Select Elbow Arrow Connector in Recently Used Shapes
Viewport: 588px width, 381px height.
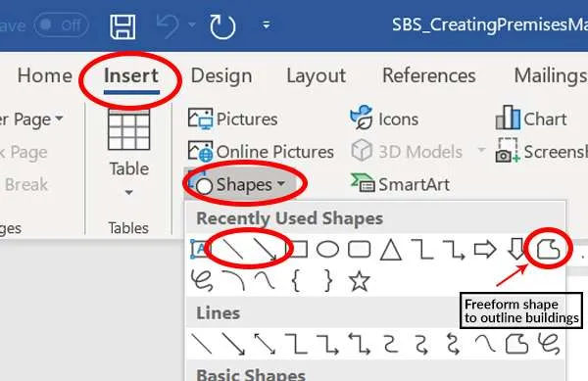[x=454, y=250]
